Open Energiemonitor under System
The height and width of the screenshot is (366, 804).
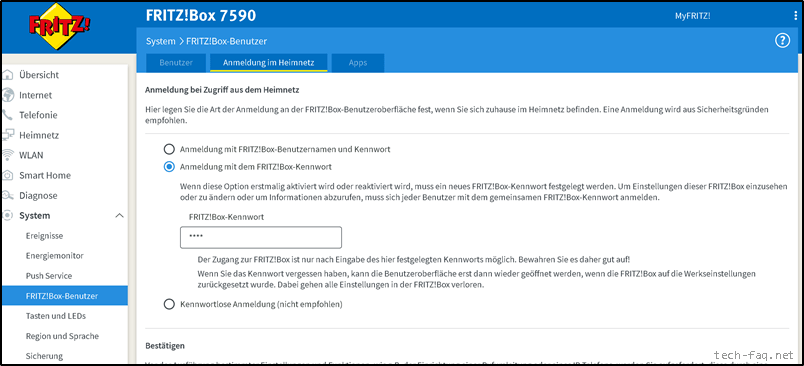click(x=54, y=256)
